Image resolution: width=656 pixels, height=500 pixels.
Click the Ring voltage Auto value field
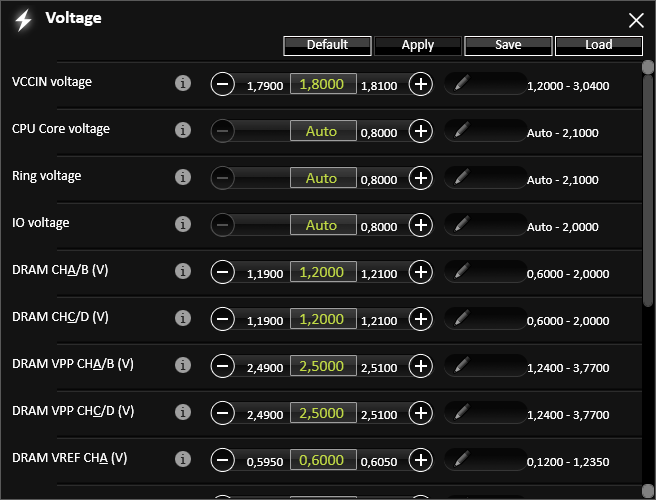[323, 178]
